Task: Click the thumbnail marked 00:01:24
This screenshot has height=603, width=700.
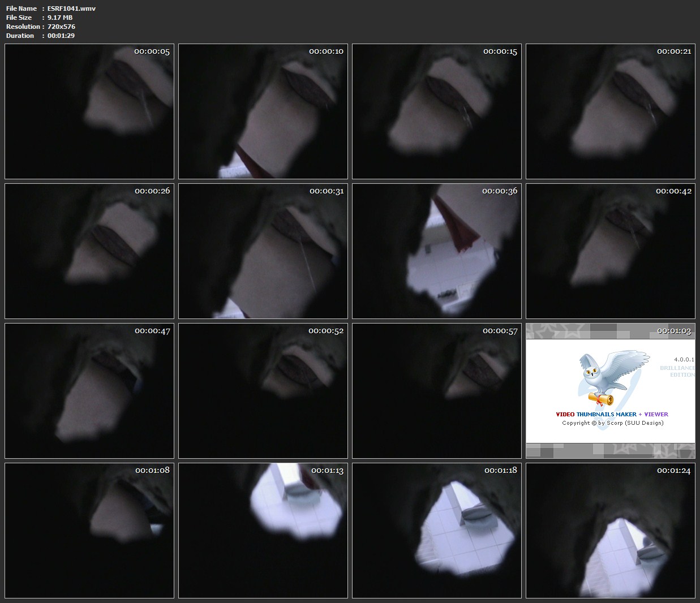Action: coord(611,531)
